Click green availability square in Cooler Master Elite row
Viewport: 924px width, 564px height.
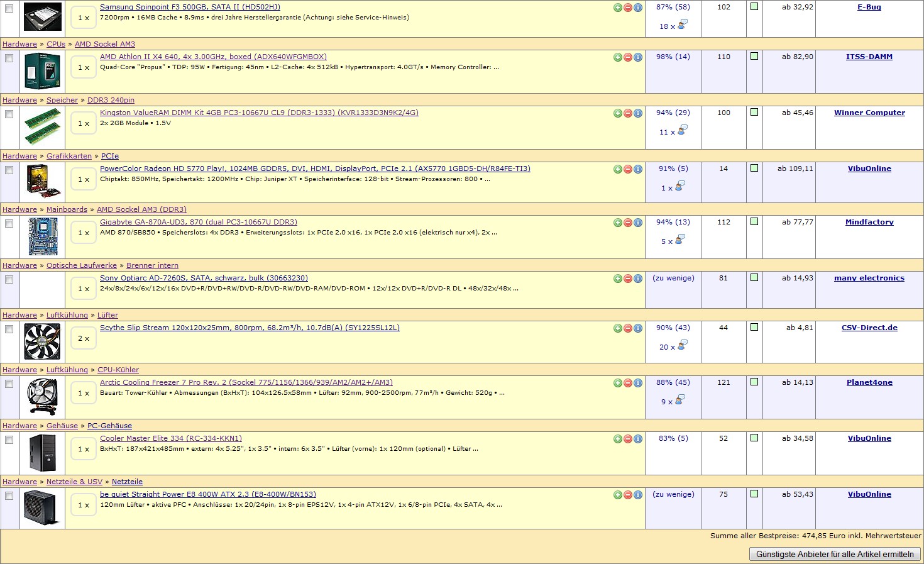(x=754, y=438)
